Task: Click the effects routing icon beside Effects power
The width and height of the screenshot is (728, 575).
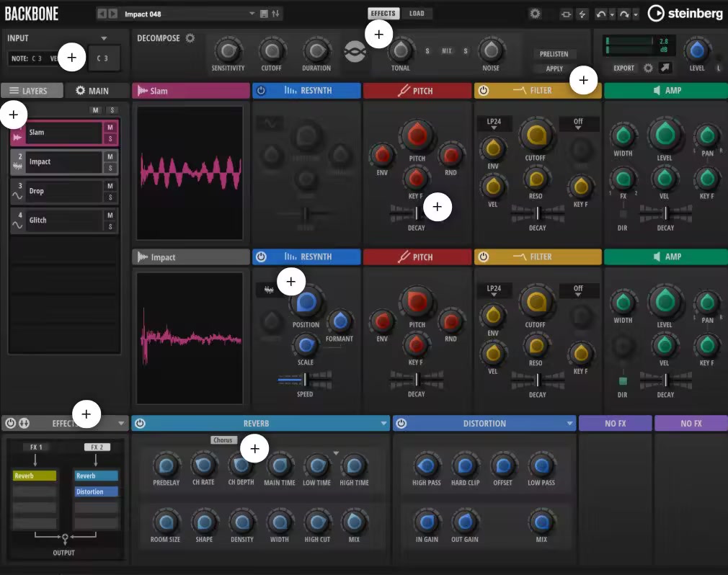Action: (x=24, y=423)
